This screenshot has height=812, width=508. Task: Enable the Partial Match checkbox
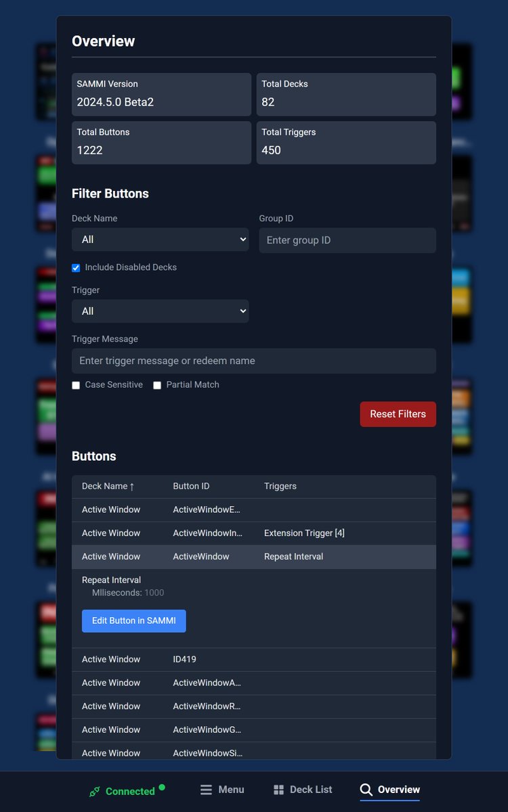pos(157,385)
